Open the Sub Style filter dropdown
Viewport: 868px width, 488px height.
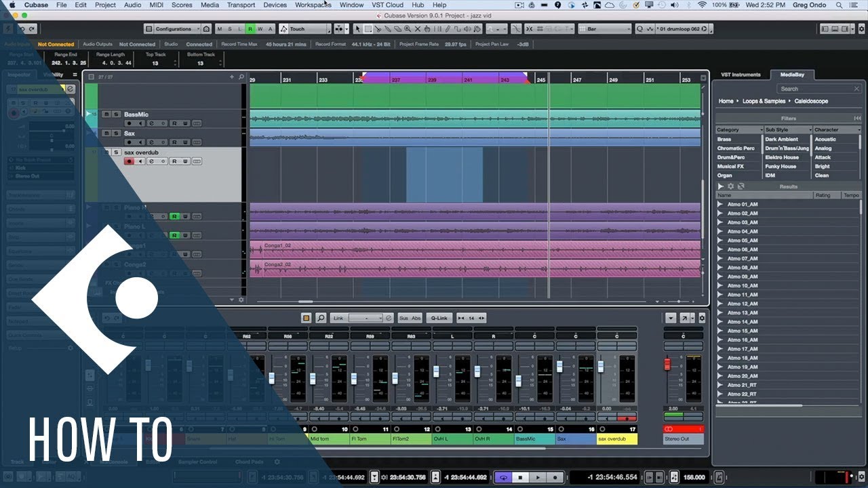(789, 130)
